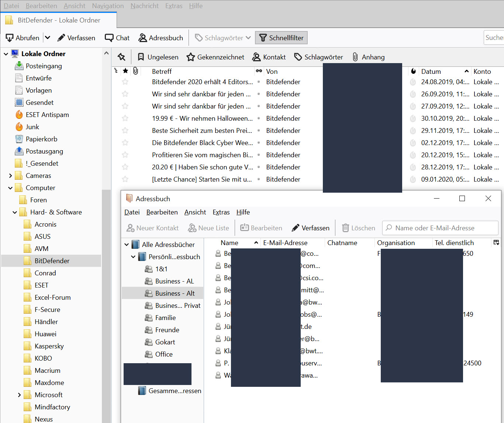Click the pin icon in quick filter bar
Screen dimensions: 504x423
tap(121, 57)
